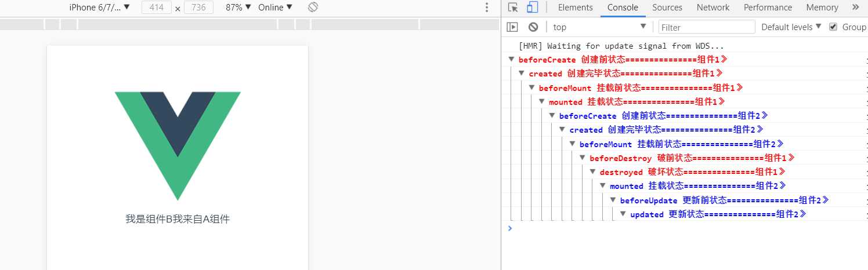Click the beforeMount 挂载前状态 组件1 log text
This screenshot has width=868, height=270.
click(x=641, y=88)
